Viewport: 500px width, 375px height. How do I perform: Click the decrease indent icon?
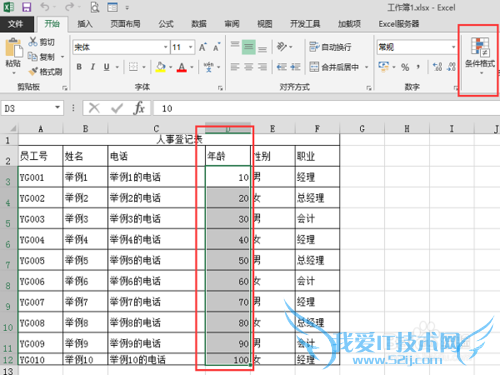282,67
